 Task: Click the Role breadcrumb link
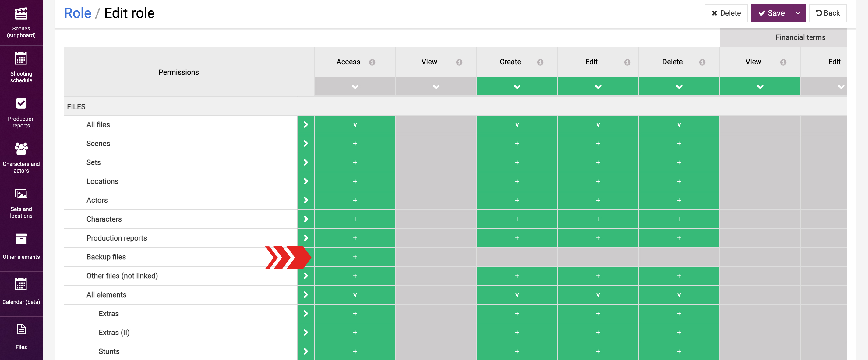tap(77, 13)
